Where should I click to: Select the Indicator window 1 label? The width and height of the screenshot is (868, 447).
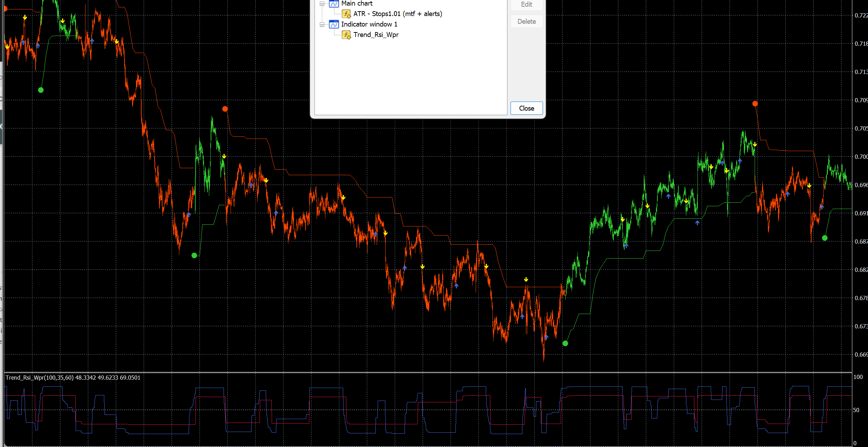(x=369, y=24)
